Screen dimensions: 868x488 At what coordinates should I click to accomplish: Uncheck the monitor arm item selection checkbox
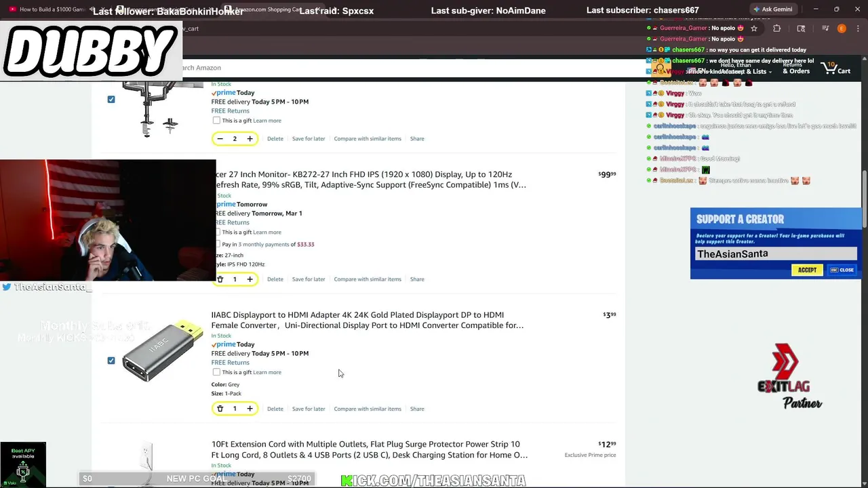click(x=111, y=100)
